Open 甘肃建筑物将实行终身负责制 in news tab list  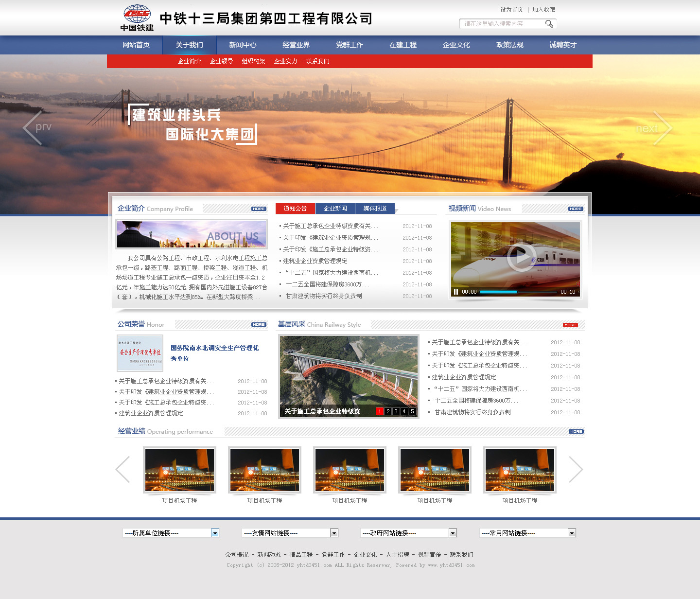(324, 296)
